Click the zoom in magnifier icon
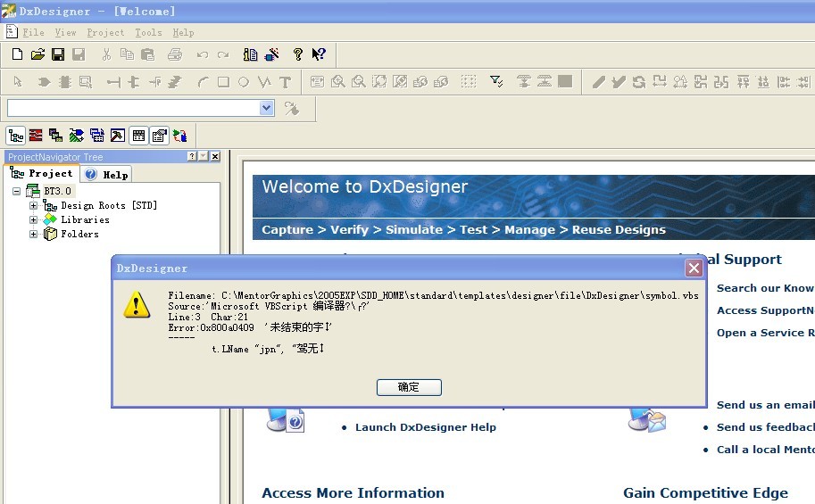815x504 pixels. click(337, 81)
